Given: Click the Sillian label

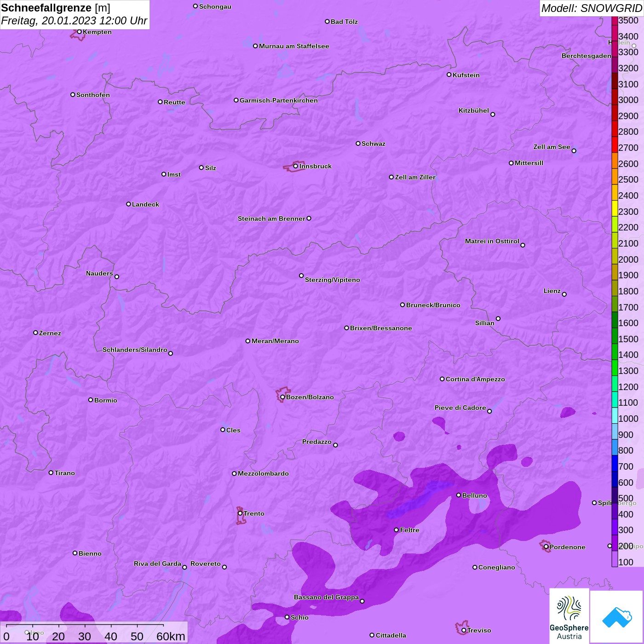Looking at the screenshot, I should click(x=485, y=323).
